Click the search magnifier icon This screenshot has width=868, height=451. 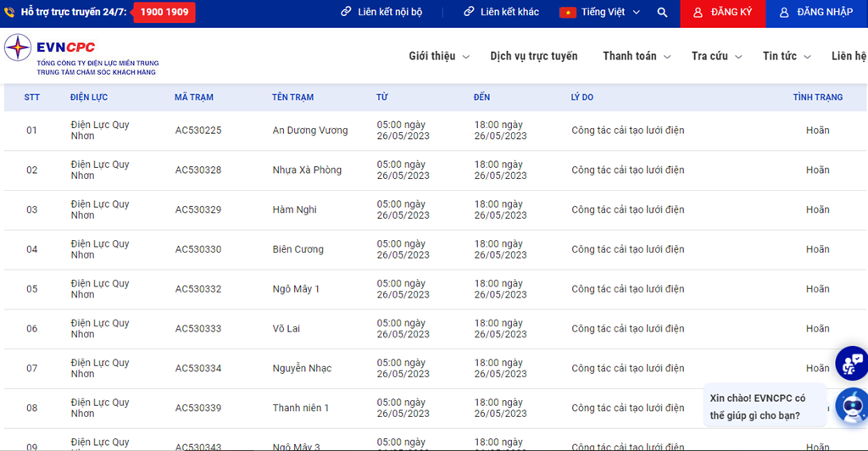coord(662,13)
